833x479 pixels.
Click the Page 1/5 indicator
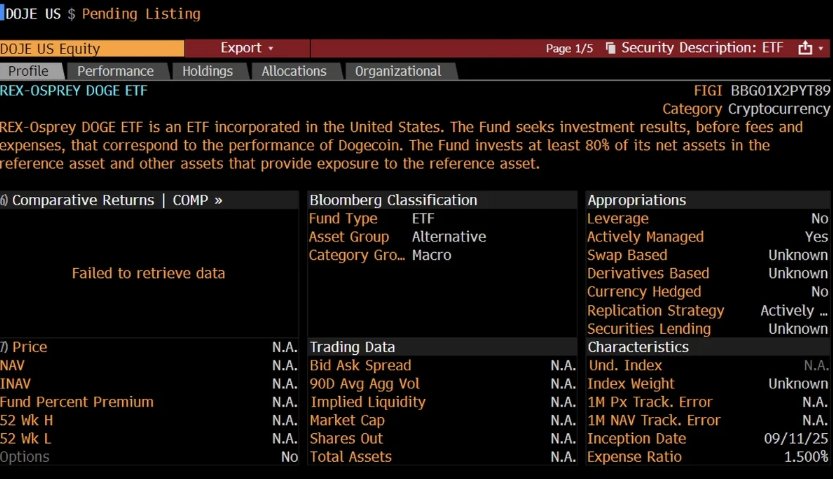click(569, 48)
